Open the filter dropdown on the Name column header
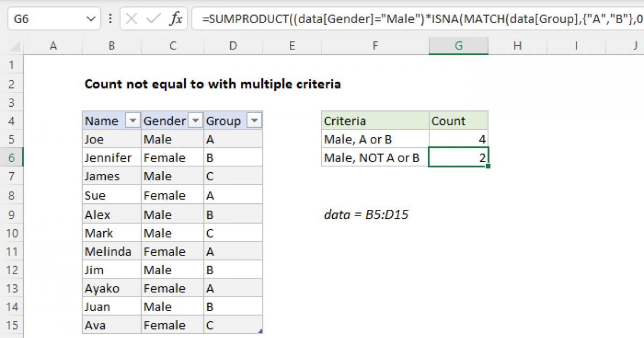644x338 pixels. point(133,120)
